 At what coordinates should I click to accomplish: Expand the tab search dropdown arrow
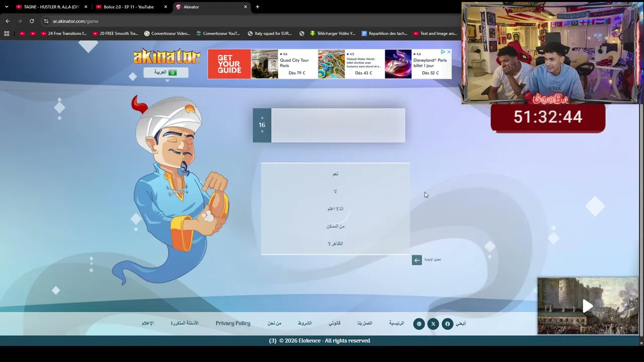(7, 7)
